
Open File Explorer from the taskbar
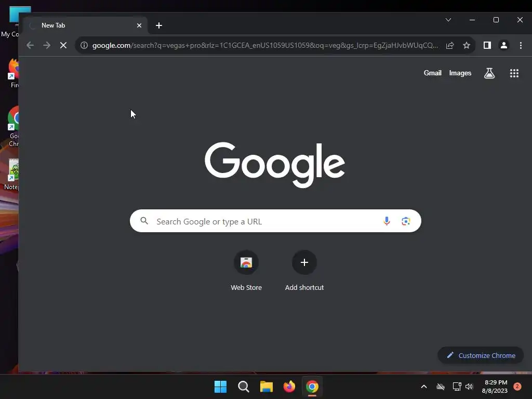[267, 387]
